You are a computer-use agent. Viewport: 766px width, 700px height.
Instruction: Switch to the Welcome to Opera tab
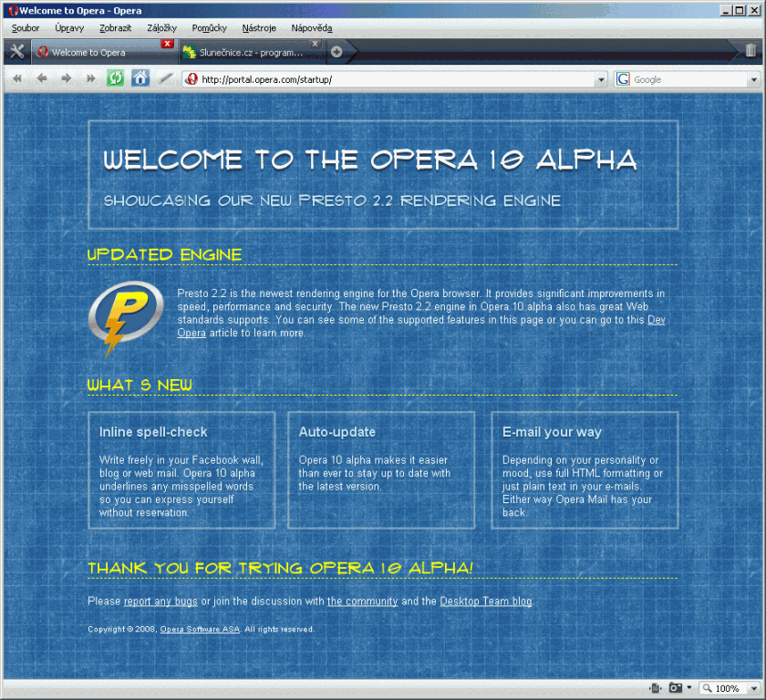[x=104, y=52]
